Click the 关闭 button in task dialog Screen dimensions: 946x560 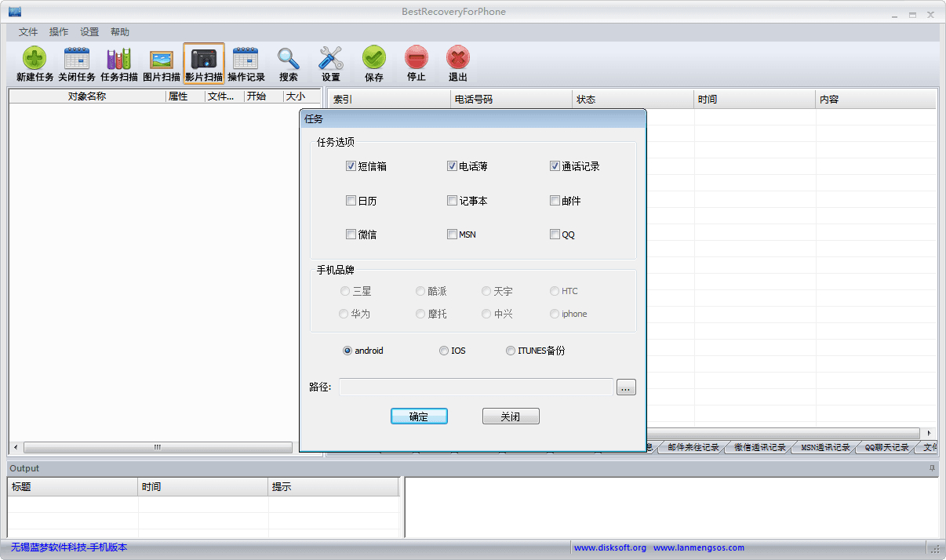(x=511, y=416)
